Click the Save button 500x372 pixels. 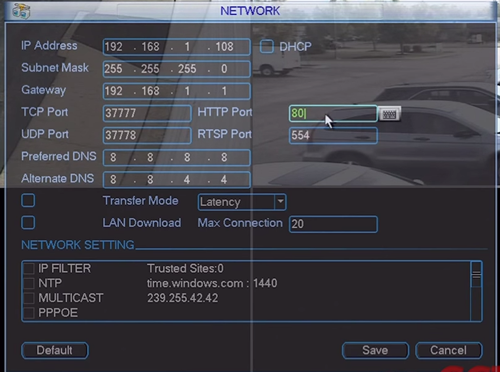pyautogui.click(x=375, y=350)
